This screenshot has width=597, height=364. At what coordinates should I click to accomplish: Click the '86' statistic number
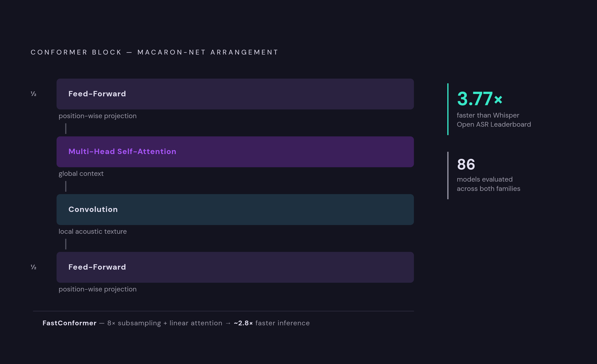pos(466,164)
